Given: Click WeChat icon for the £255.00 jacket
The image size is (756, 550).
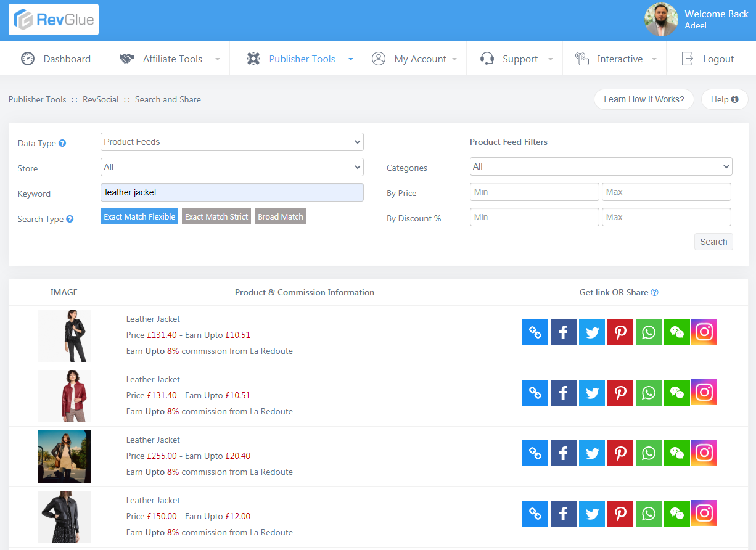Looking at the screenshot, I should [x=677, y=453].
